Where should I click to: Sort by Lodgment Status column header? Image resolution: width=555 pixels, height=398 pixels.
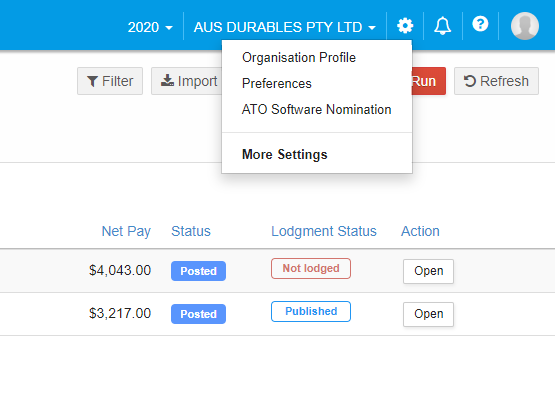(324, 231)
